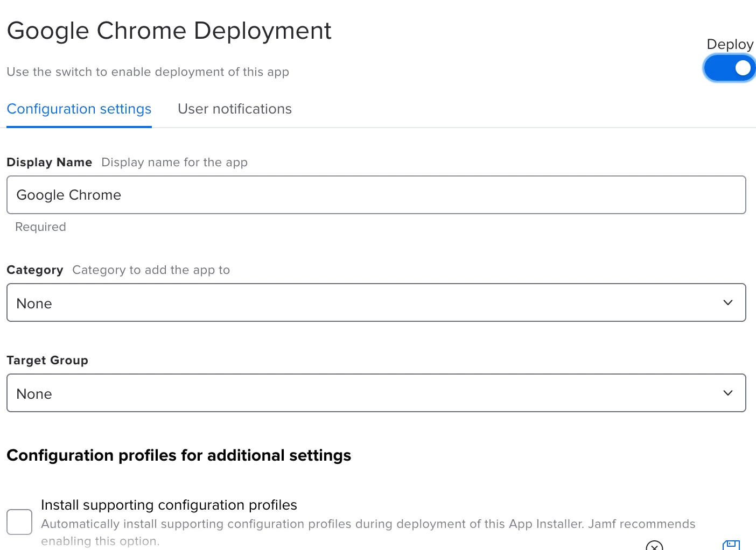
Task: Switch to Configuration settings tab
Action: (x=79, y=109)
